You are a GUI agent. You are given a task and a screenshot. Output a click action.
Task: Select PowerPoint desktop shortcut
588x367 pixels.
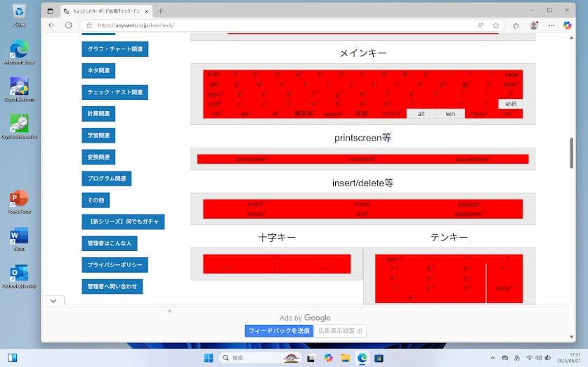click(19, 202)
